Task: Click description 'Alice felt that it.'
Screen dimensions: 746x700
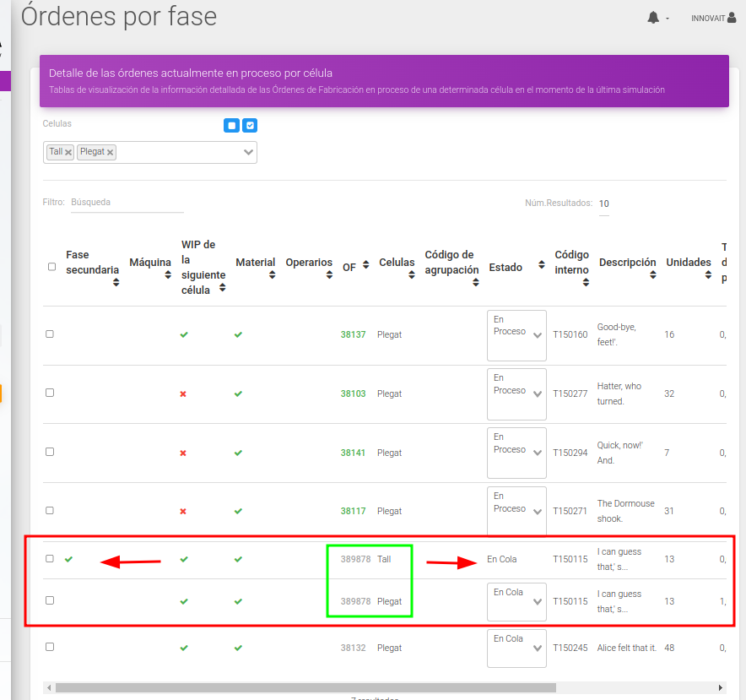Action: (626, 648)
